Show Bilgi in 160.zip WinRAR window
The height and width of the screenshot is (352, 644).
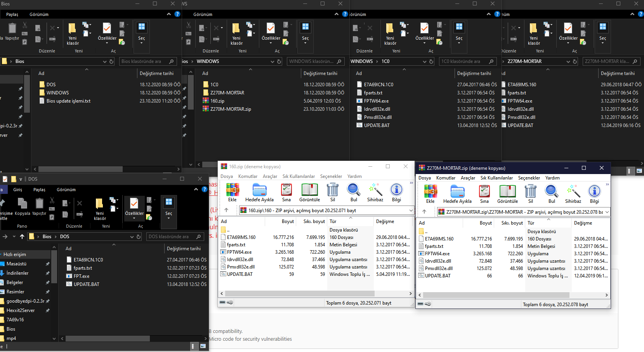click(396, 192)
